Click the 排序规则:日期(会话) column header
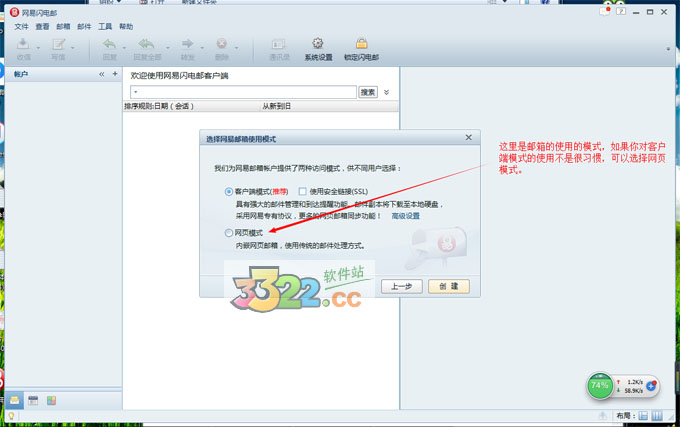The image size is (680, 427). pos(190,106)
